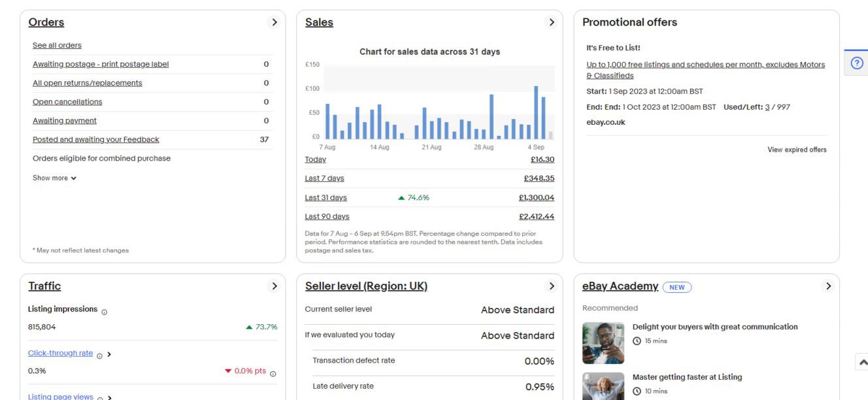
Task: Open Seller level (Region: UK) heading
Action: (366, 286)
